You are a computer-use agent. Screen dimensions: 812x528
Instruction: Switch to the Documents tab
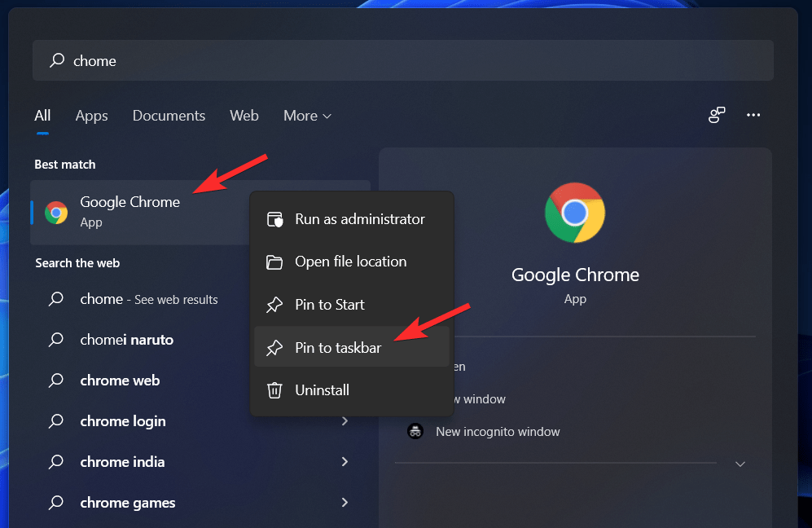[x=169, y=116]
